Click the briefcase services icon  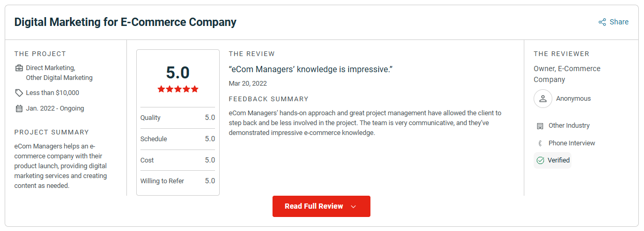19,68
